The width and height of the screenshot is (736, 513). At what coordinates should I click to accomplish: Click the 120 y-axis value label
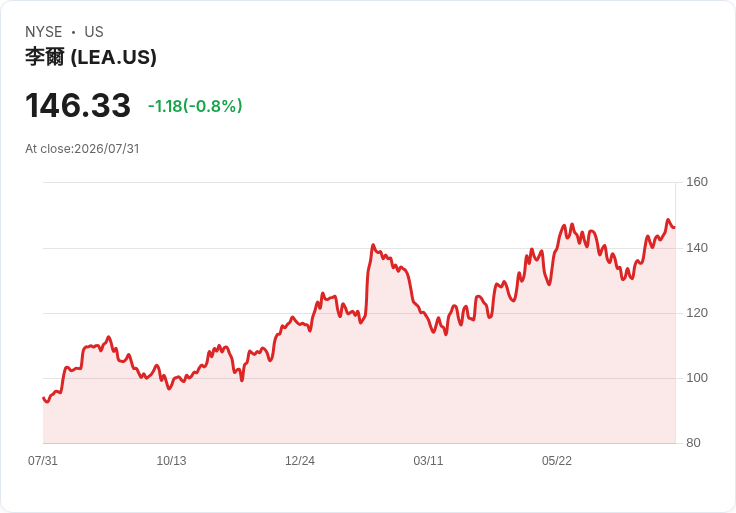697,313
